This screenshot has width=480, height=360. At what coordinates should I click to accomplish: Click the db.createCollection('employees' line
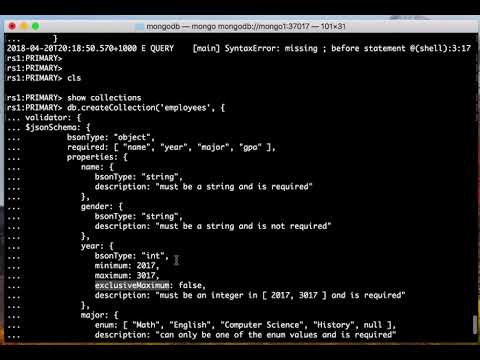(146, 108)
